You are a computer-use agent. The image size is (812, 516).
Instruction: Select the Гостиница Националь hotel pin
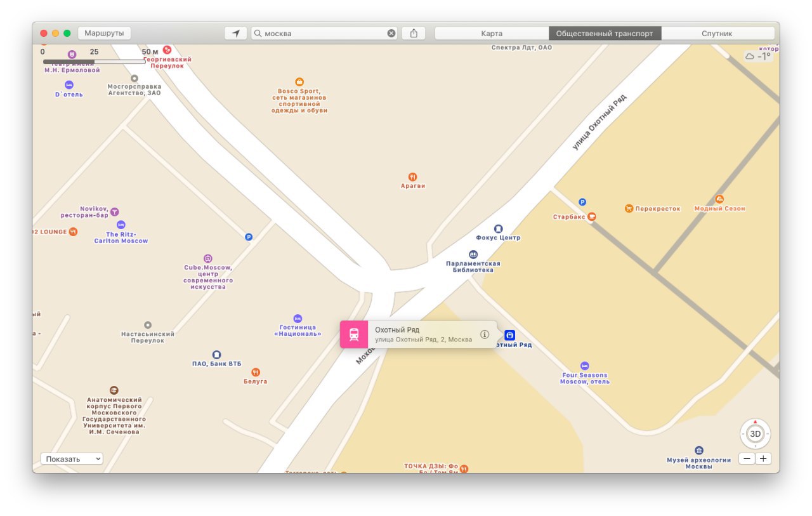tap(298, 319)
